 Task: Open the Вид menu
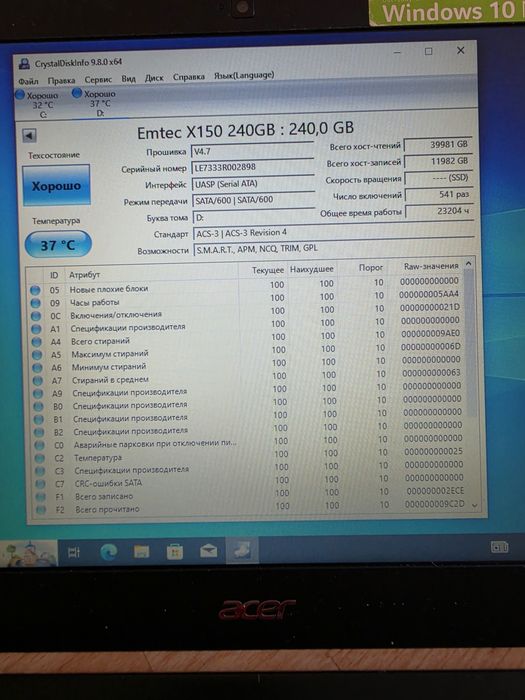pyautogui.click(x=128, y=79)
